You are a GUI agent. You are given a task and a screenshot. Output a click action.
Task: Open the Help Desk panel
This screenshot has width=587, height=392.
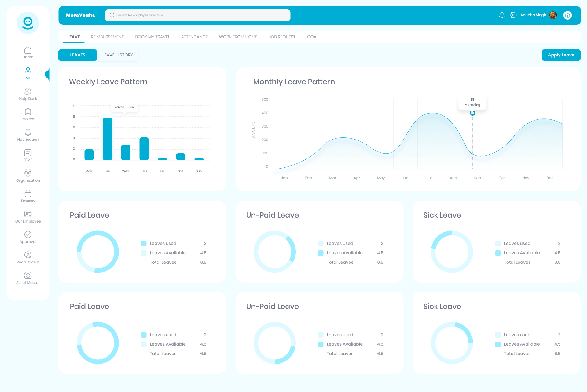28,93
